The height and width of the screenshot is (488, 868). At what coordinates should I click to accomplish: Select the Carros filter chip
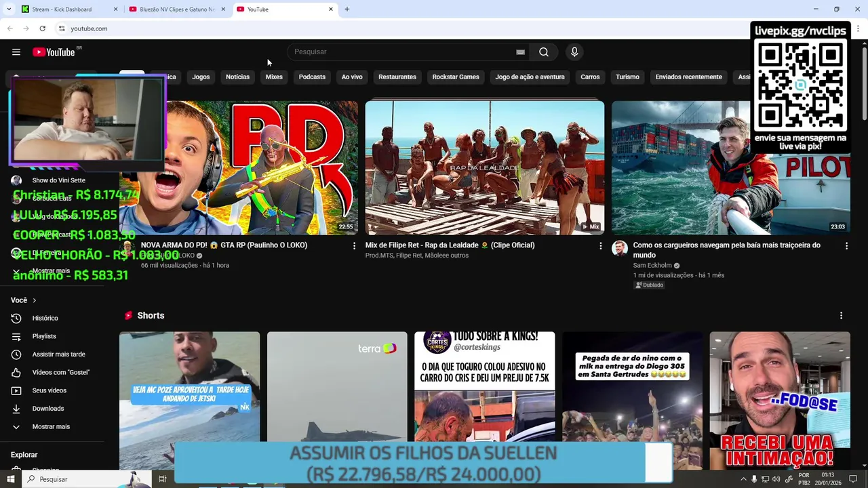(x=590, y=77)
